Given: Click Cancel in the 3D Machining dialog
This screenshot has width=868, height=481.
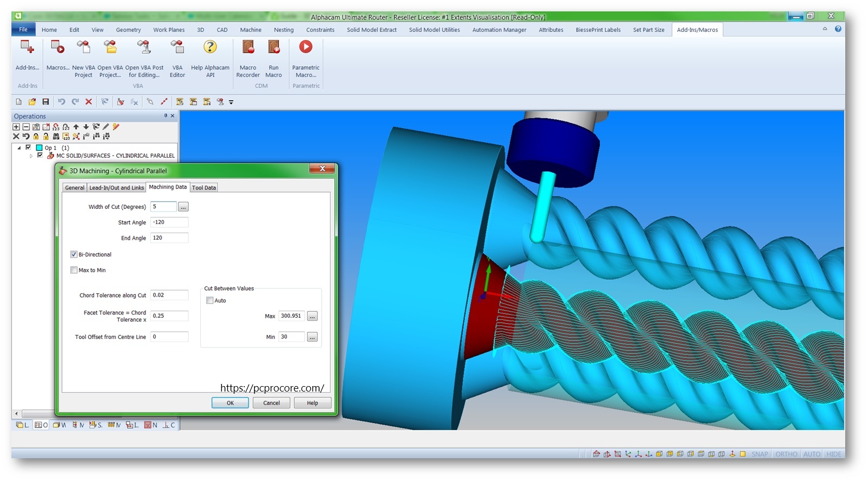Looking at the screenshot, I should click(271, 403).
